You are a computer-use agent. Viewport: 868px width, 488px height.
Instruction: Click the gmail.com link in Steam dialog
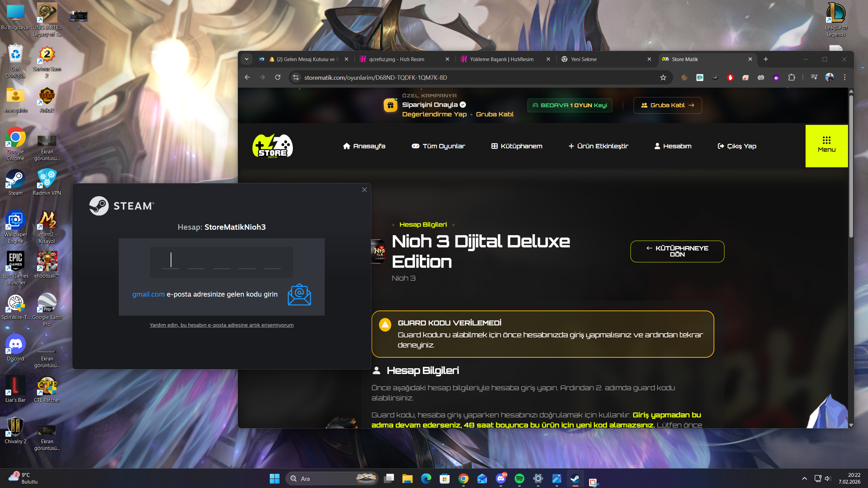click(148, 294)
